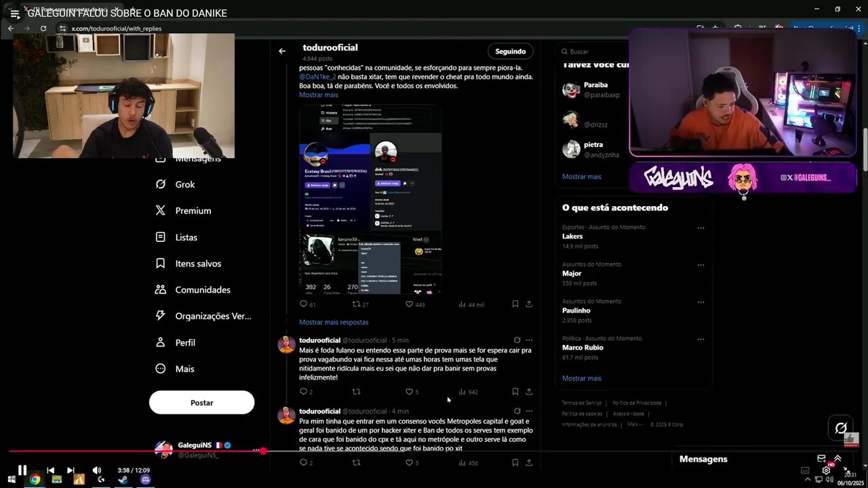This screenshot has width=868, height=488.
Task: Open Perfil in the sidebar
Action: (175, 342)
